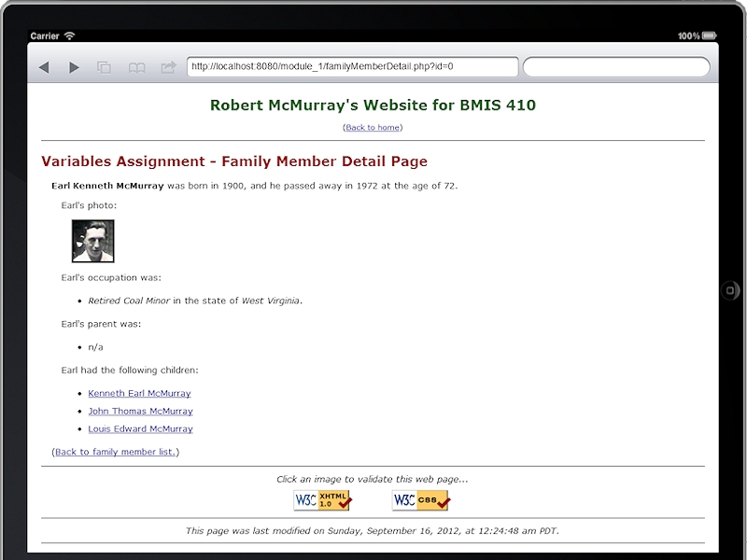Select the Louis Edward McMurray link
This screenshot has width=747, height=560.
(x=140, y=429)
